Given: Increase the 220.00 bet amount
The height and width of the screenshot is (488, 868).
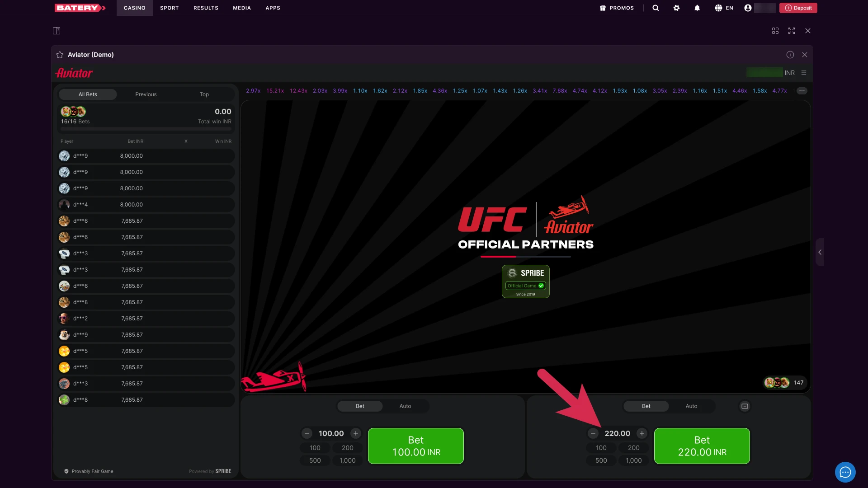Looking at the screenshot, I should 642,433.
